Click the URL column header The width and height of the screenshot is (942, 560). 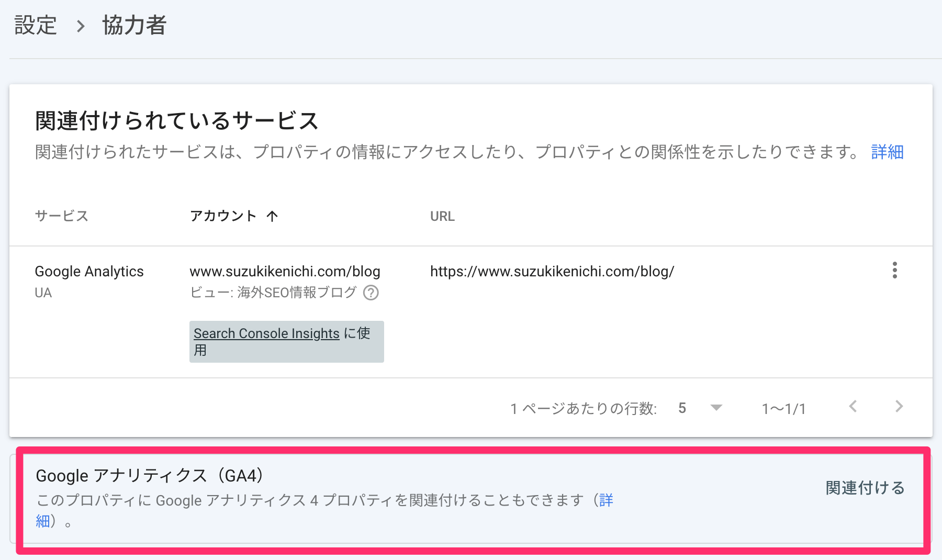pyautogui.click(x=442, y=216)
